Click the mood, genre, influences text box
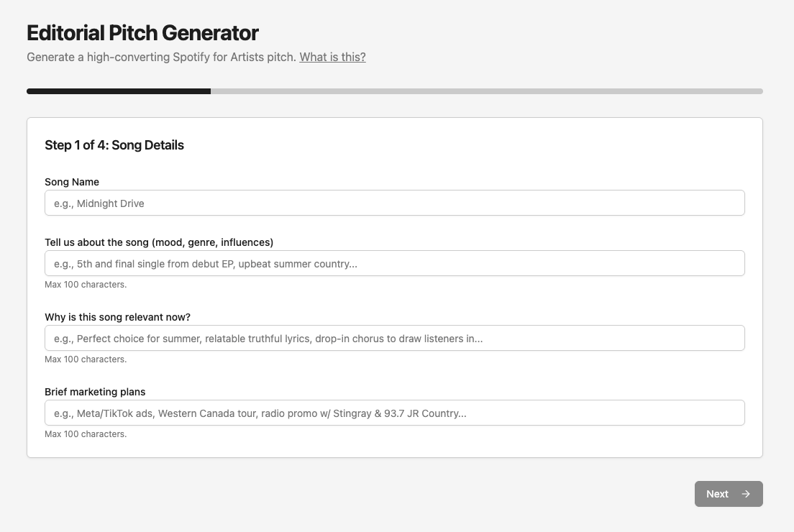Viewport: 794px width, 532px height. click(394, 264)
